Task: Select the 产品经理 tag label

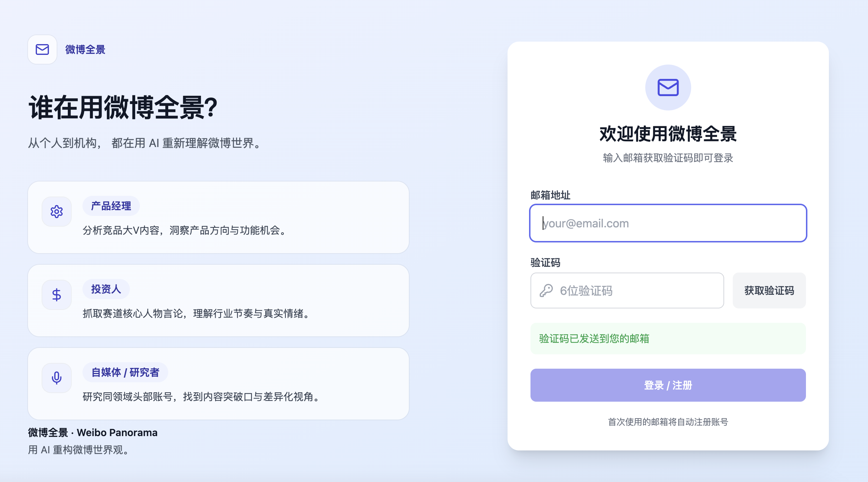Action: pos(111,206)
